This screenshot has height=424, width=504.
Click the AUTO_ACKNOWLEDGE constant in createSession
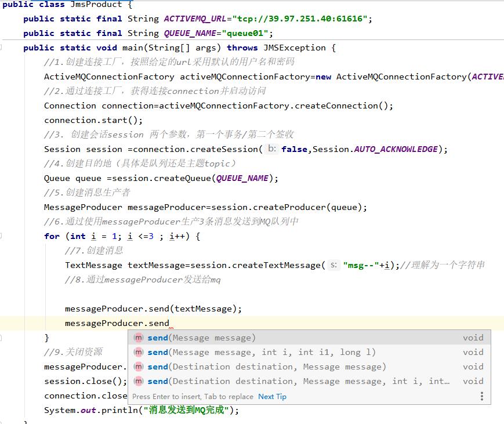[x=396, y=149]
